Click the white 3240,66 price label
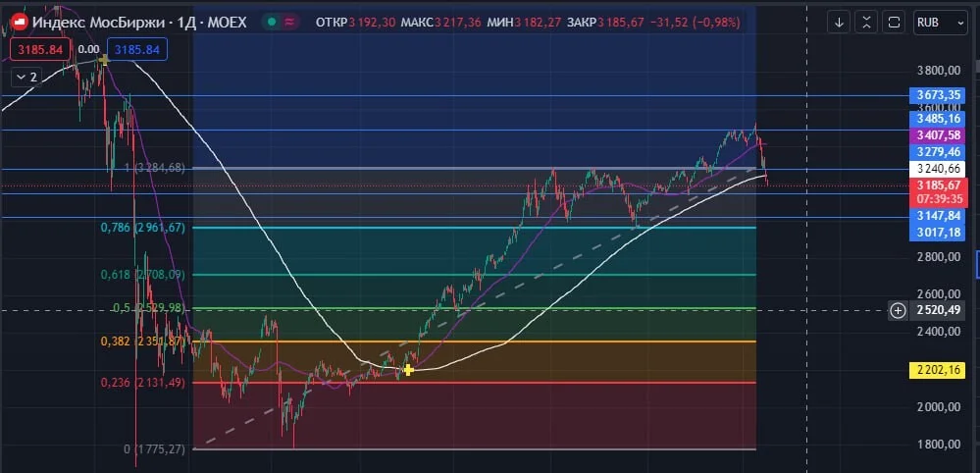 click(x=938, y=169)
